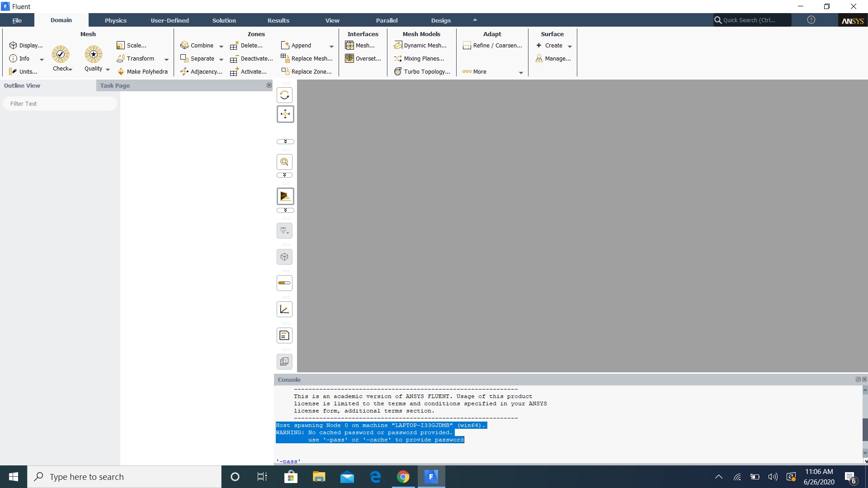Click the colormap/ruler toolbar icon
The width and height of the screenshot is (868, 488).
(284, 283)
